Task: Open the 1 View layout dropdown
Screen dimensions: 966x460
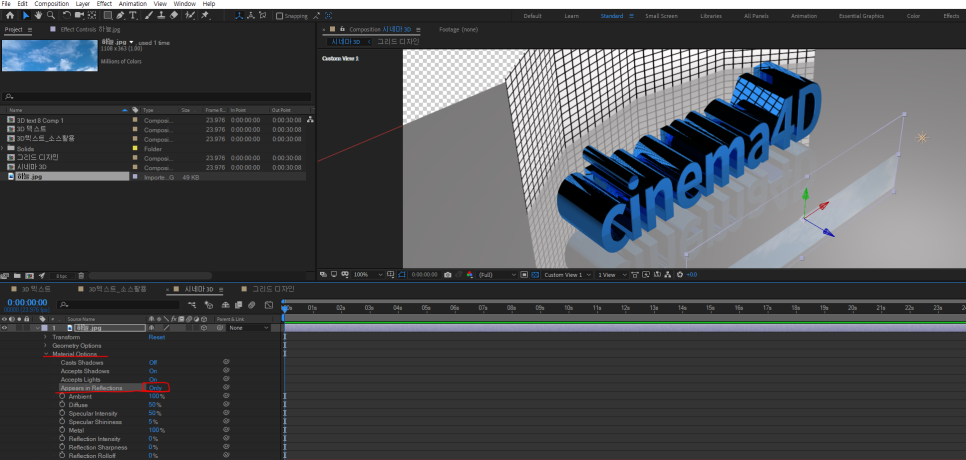Action: tap(612, 275)
